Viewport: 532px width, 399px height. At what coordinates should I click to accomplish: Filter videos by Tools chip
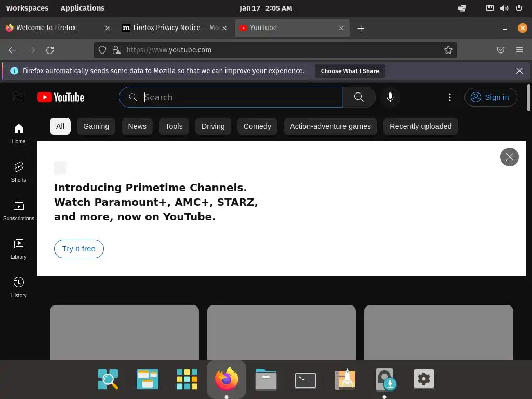tap(174, 126)
